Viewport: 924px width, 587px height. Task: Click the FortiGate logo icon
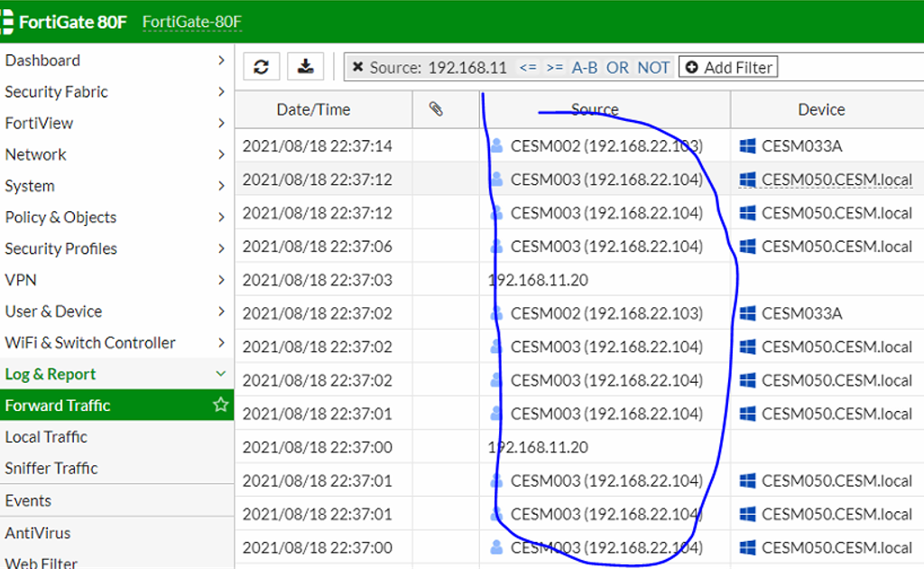pos(7,22)
